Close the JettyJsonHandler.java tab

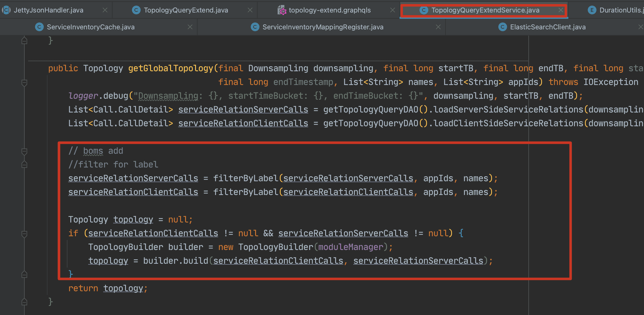pyautogui.click(x=105, y=10)
